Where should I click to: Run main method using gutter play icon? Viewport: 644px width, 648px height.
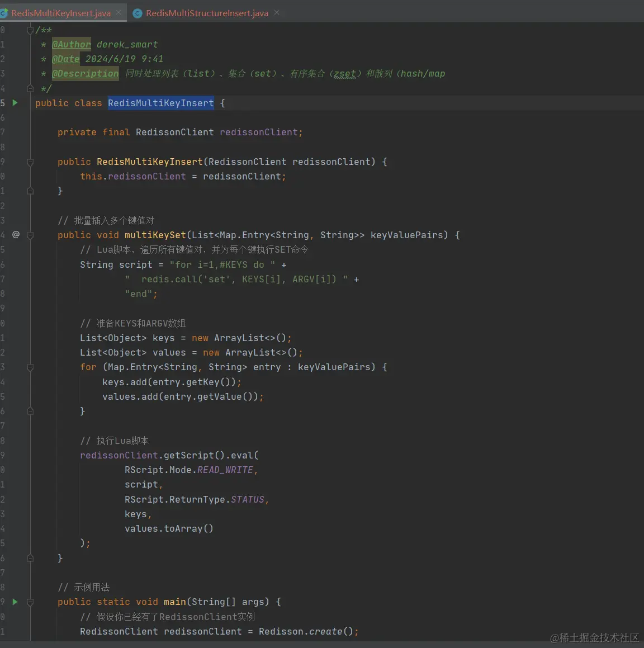click(15, 602)
